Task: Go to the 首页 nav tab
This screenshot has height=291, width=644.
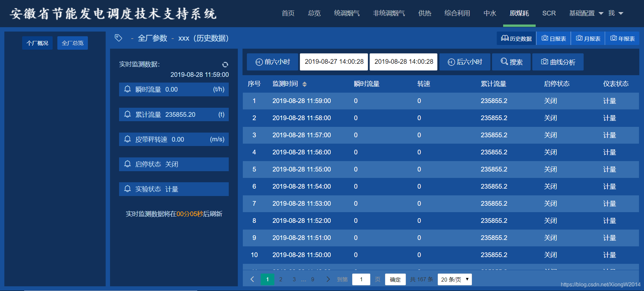Action: coord(288,13)
